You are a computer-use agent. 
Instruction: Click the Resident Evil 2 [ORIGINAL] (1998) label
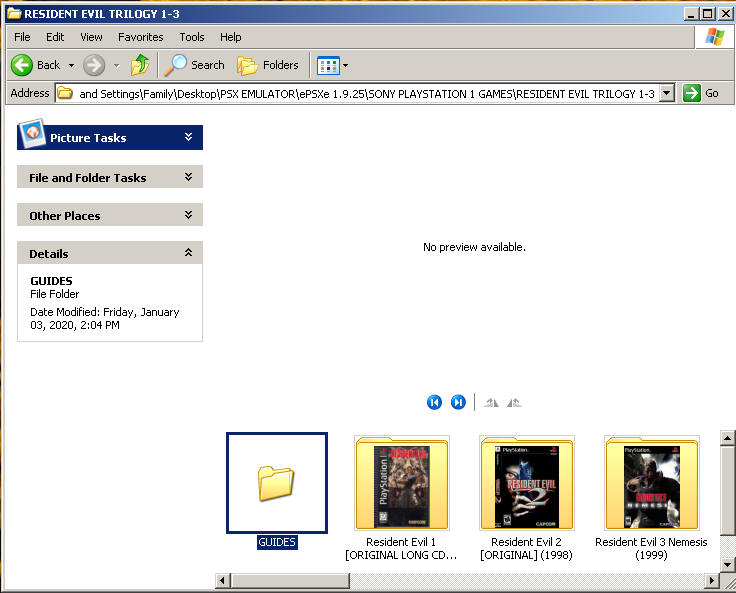526,548
